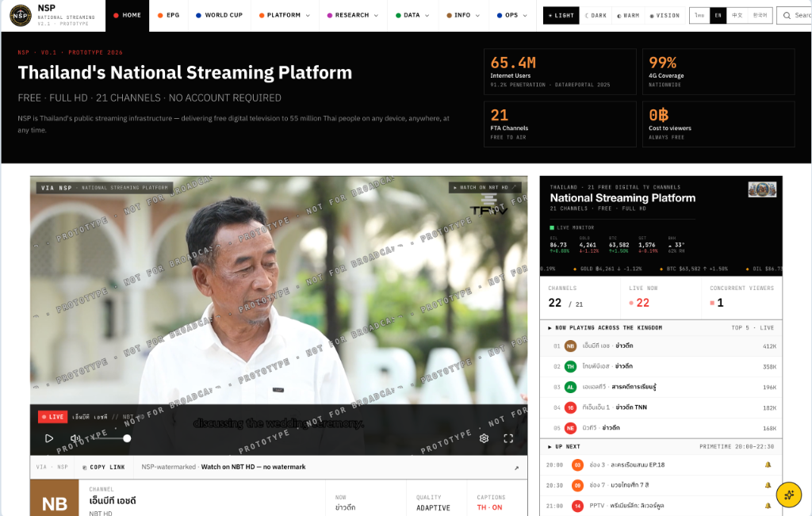Expand the Info dropdown menu
The height and width of the screenshot is (516, 812).
coord(463,16)
